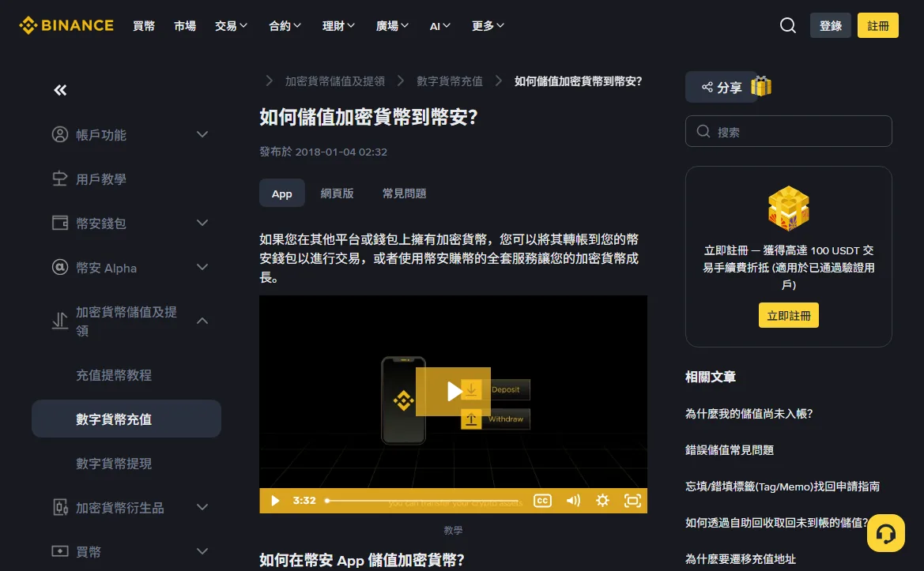Open 為什麼要遷移充值地址 article
This screenshot has width=924, height=571.
741,558
